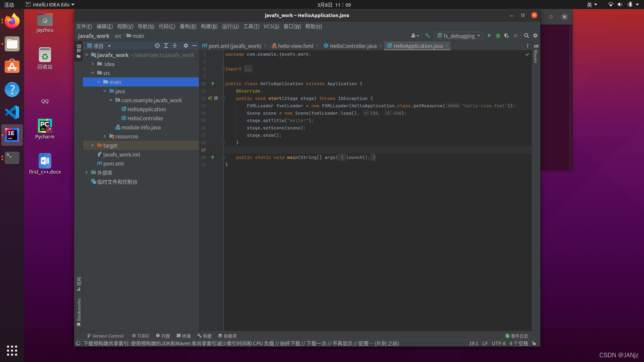Toggle read-only lock icon in status bar
The height and width of the screenshot is (362, 644).
click(534, 343)
